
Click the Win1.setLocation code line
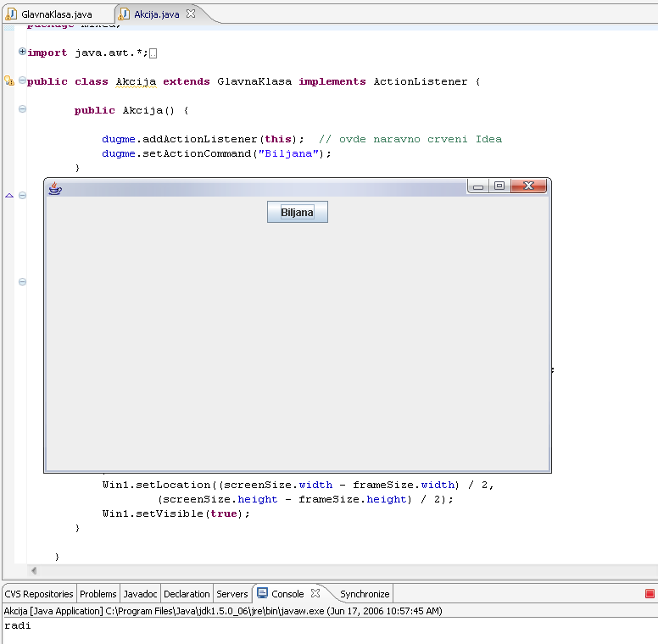(298, 485)
